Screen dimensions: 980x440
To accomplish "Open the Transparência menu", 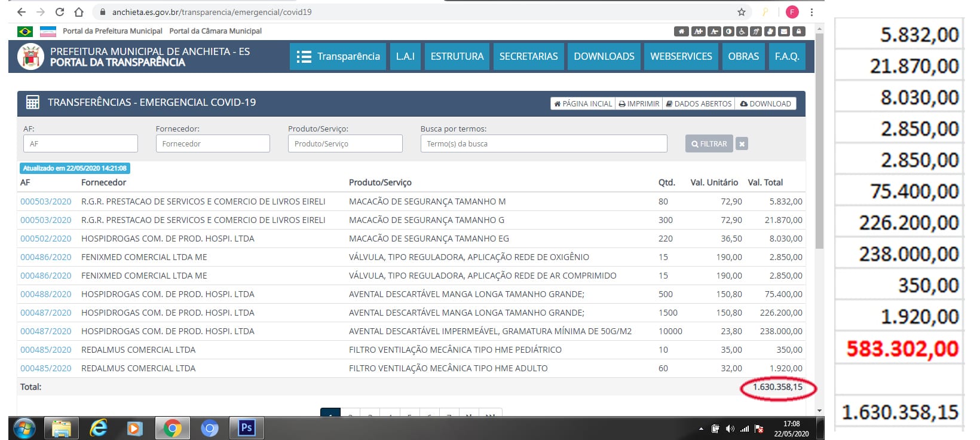I will coord(338,57).
